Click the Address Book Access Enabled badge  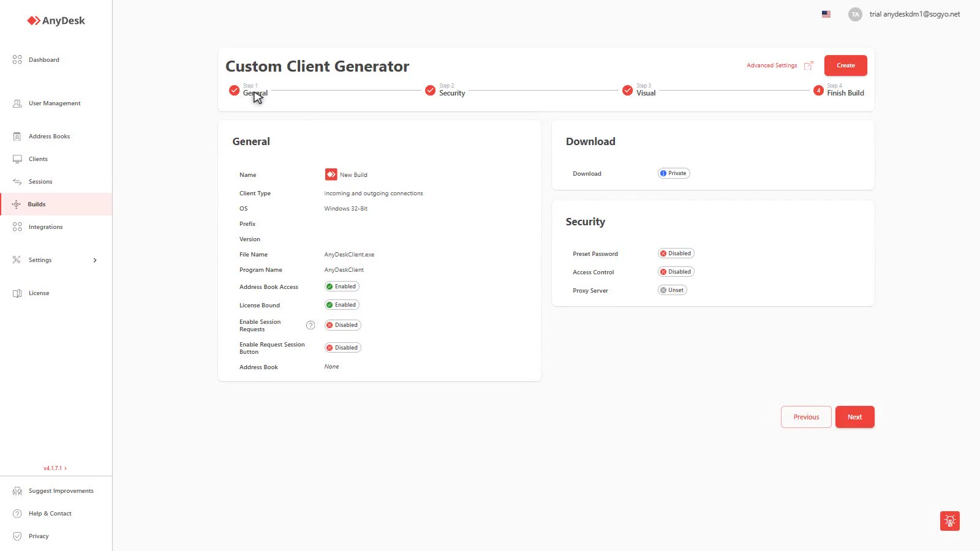pos(342,287)
